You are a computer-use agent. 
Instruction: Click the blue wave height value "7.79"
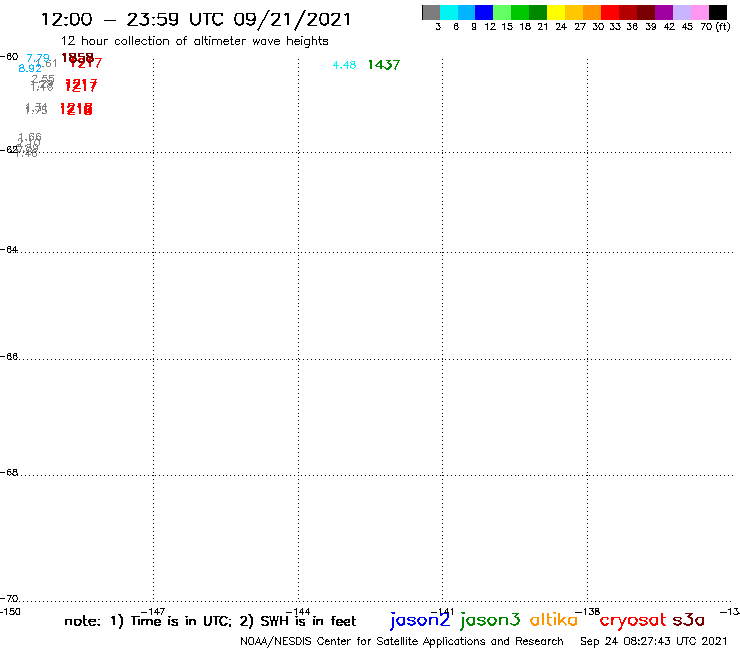pos(38,59)
